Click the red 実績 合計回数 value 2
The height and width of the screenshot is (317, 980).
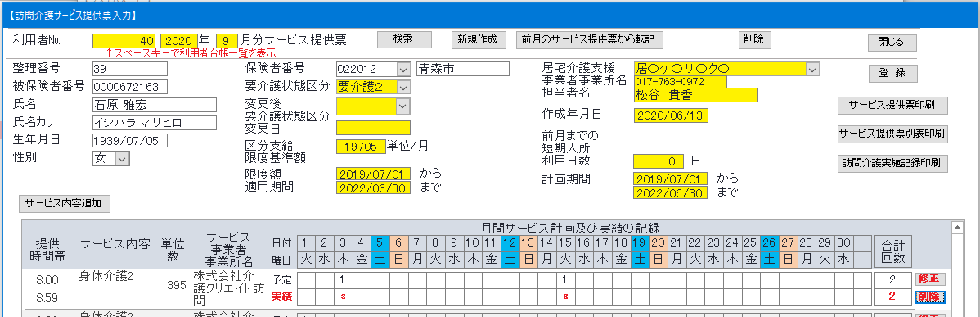(x=892, y=297)
